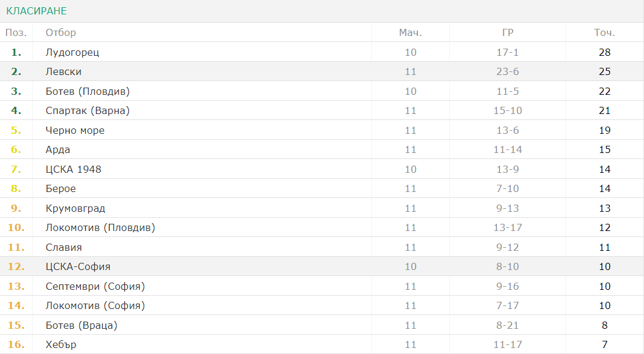Open Ботев (Пловдив) team page
This screenshot has width=644, height=354.
point(88,91)
